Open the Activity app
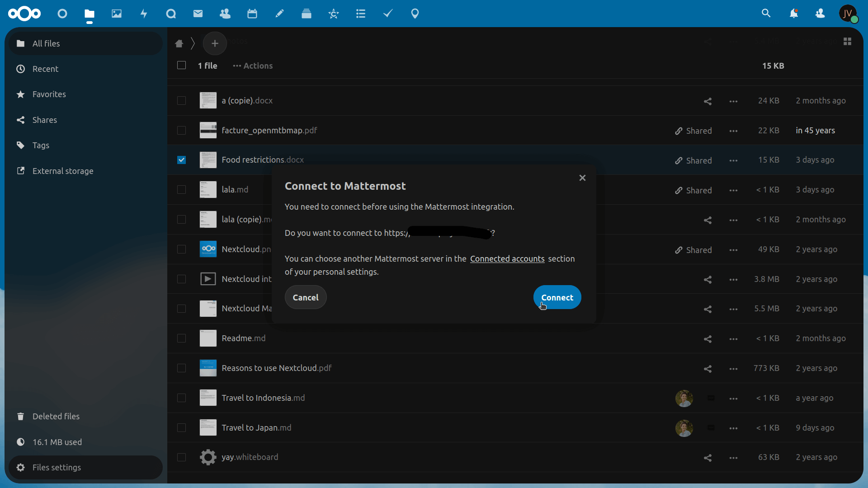The height and width of the screenshot is (488, 868). pyautogui.click(x=144, y=14)
